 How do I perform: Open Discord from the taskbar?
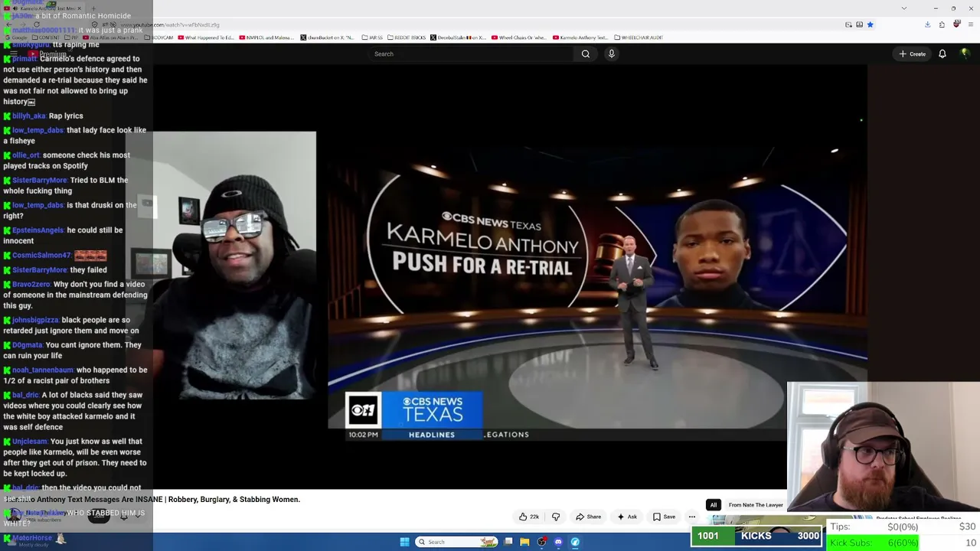558,542
